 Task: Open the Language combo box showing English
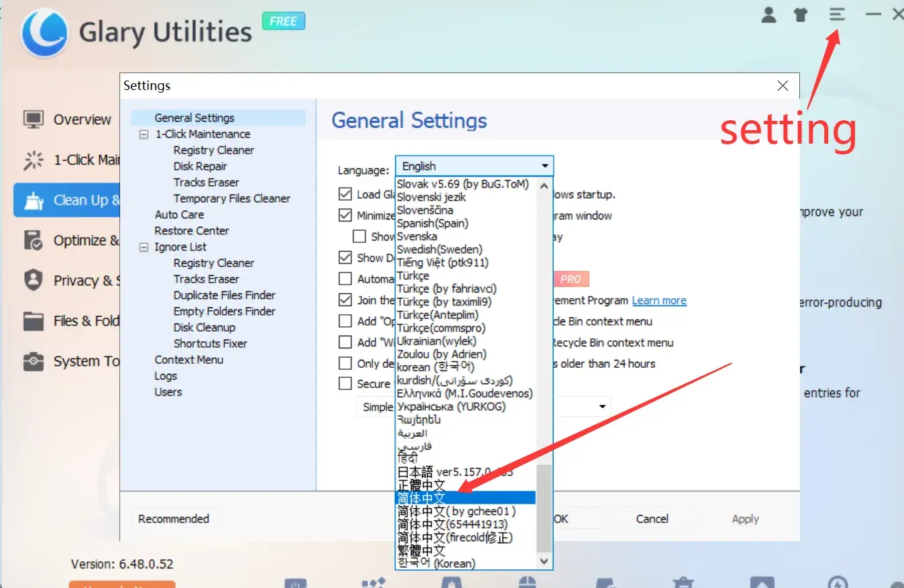click(x=474, y=166)
